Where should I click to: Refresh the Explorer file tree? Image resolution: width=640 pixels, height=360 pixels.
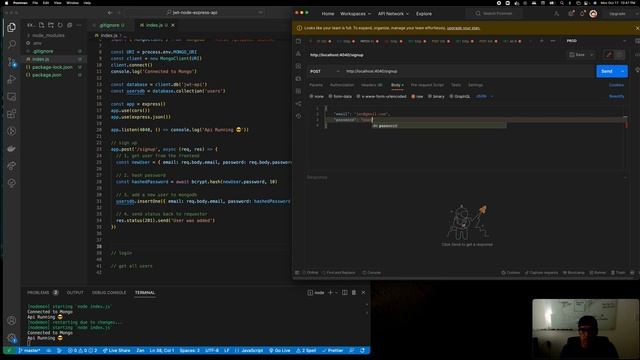pyautogui.click(x=60, y=25)
